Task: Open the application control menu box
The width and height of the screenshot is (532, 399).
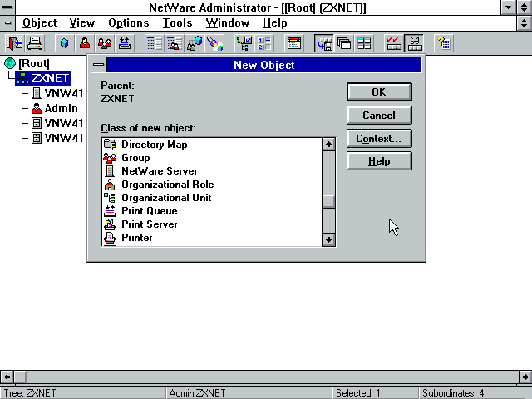Action: 7,7
